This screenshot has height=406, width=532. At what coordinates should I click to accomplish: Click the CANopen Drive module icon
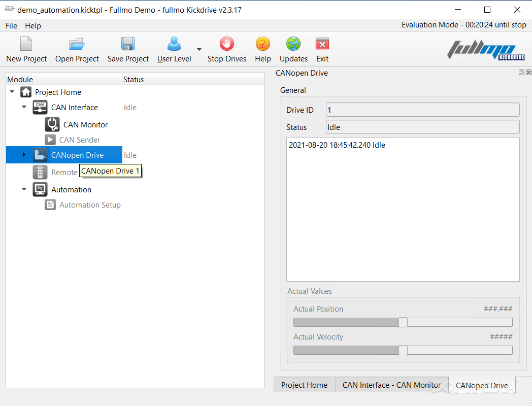point(40,155)
